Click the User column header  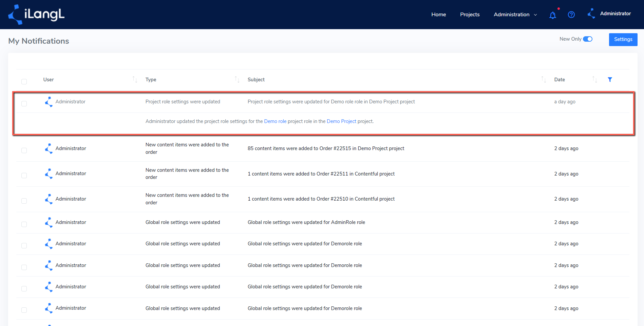[x=49, y=80]
